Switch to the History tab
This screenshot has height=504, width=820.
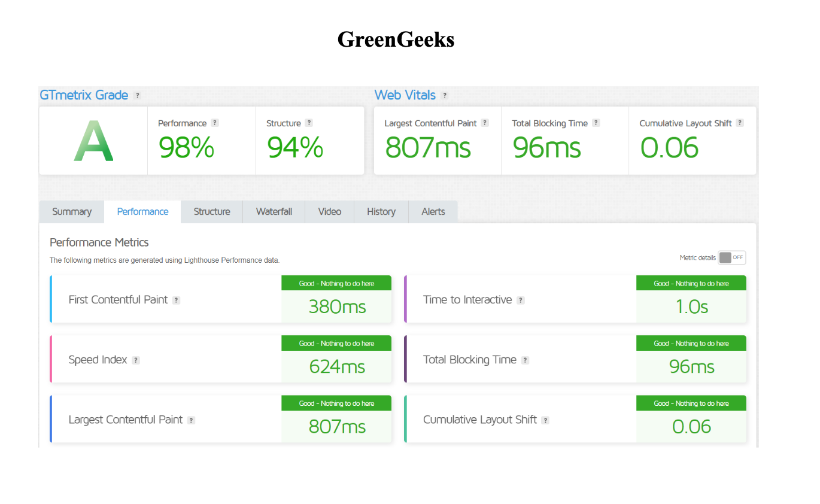[x=381, y=211]
